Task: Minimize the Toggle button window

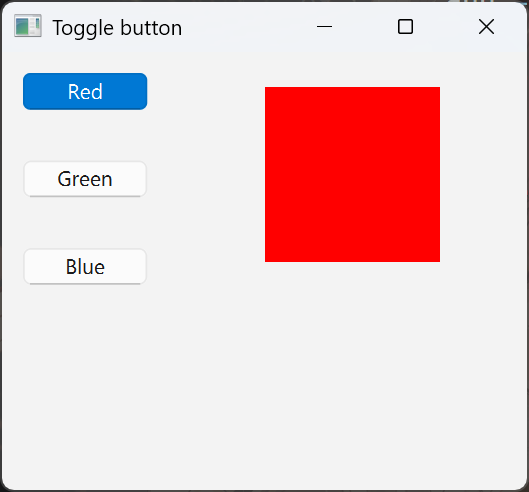Action: pos(324,27)
